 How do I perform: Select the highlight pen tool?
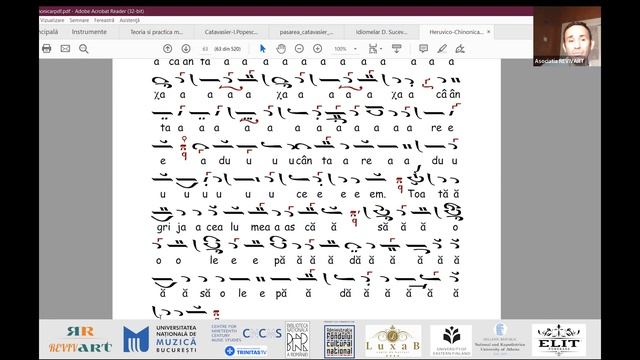coord(442,49)
